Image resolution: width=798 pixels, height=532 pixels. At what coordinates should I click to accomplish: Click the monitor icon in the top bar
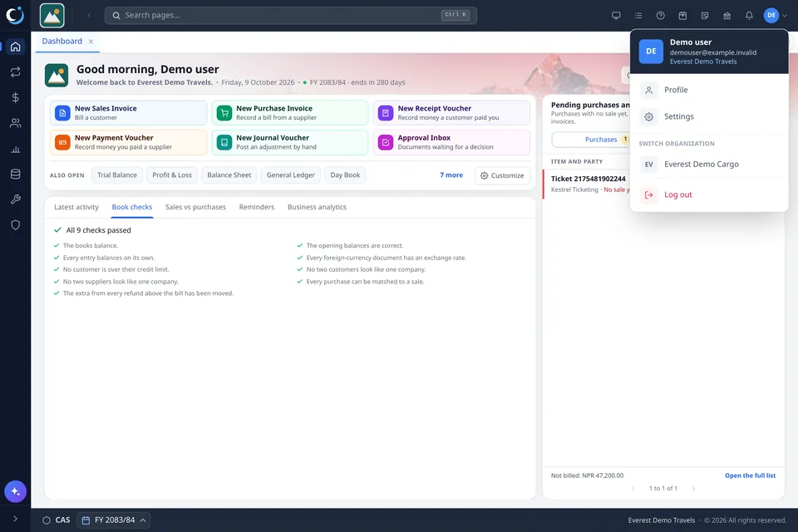coord(616,15)
